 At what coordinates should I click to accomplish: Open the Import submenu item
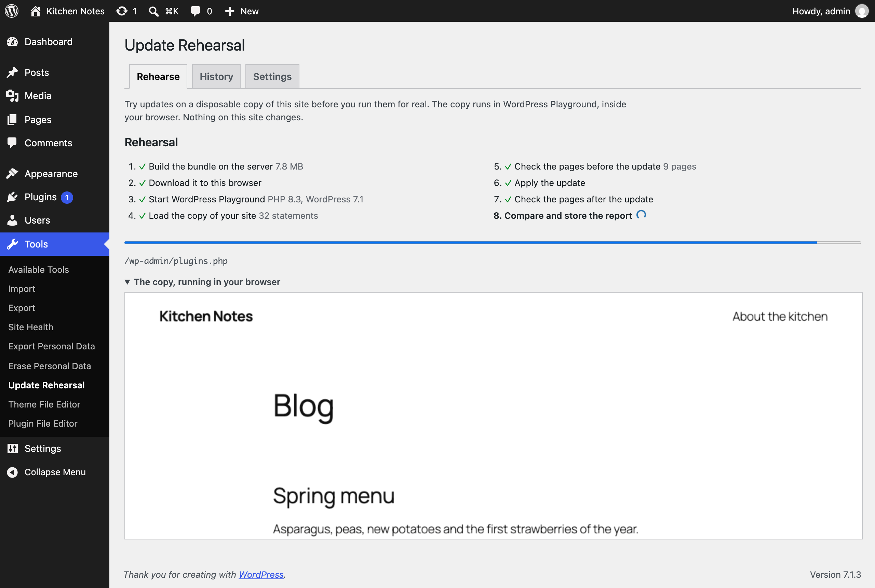tap(22, 289)
